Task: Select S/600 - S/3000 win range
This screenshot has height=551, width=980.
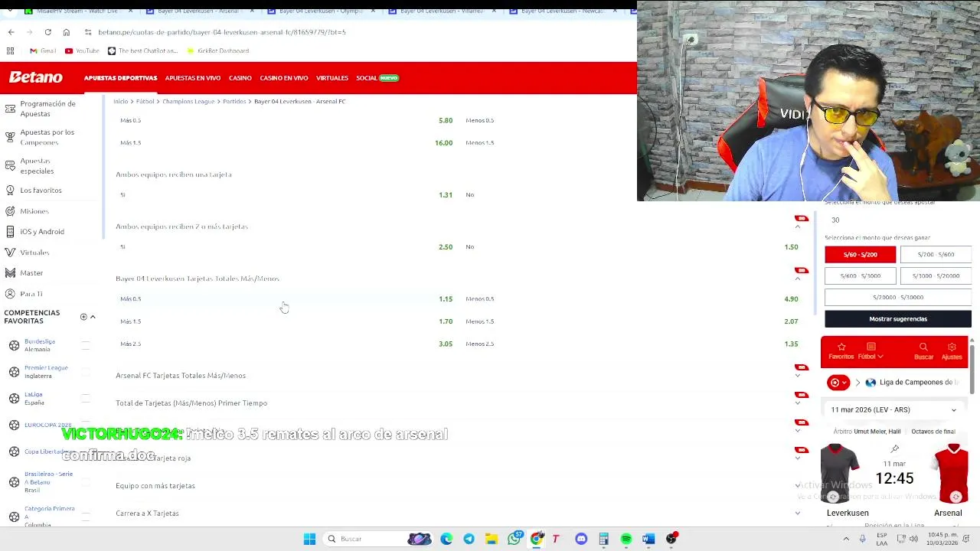Action: pos(860,275)
